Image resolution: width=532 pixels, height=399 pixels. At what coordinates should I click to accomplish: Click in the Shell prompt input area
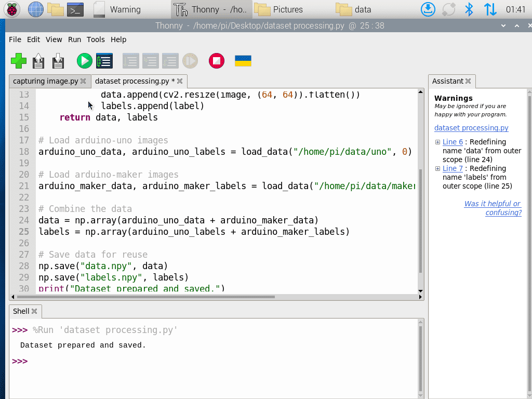point(208,361)
